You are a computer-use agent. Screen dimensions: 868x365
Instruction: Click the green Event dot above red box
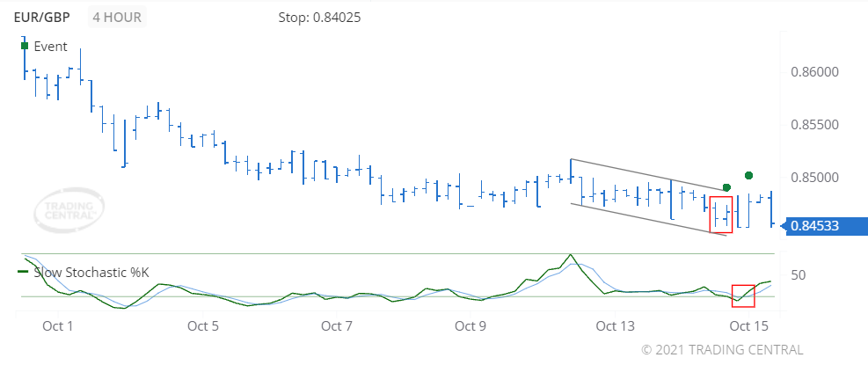click(726, 187)
